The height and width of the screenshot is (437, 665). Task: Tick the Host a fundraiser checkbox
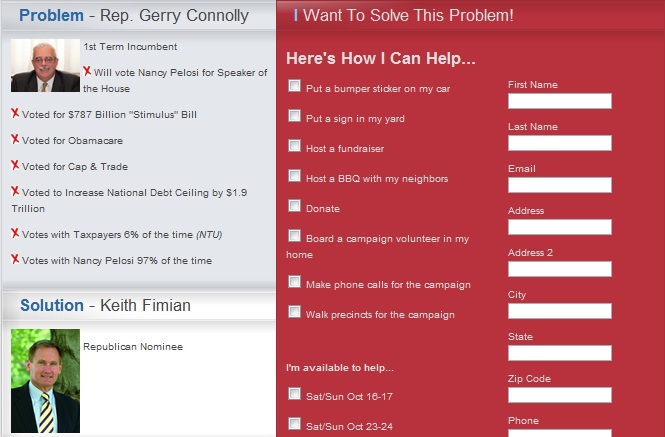[x=294, y=146]
